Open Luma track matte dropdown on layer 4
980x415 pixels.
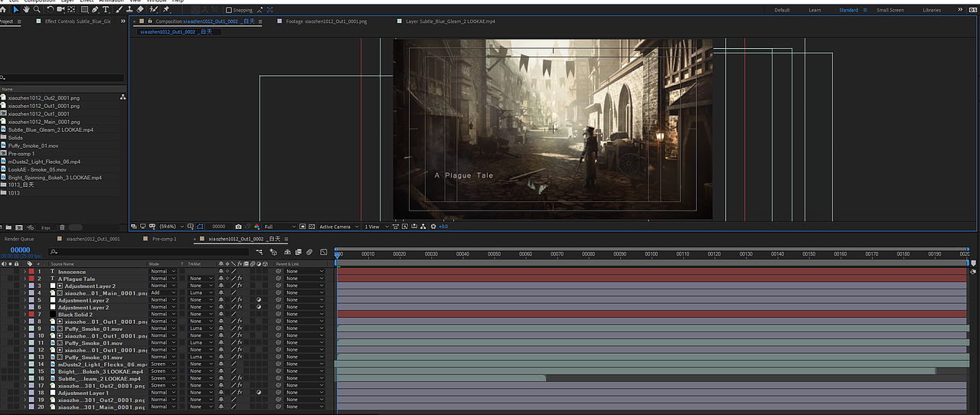coord(201,293)
